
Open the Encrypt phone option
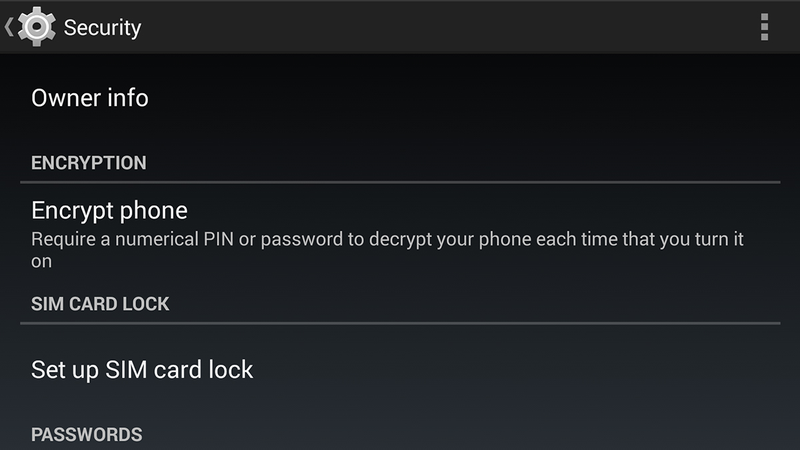pyautogui.click(x=400, y=235)
